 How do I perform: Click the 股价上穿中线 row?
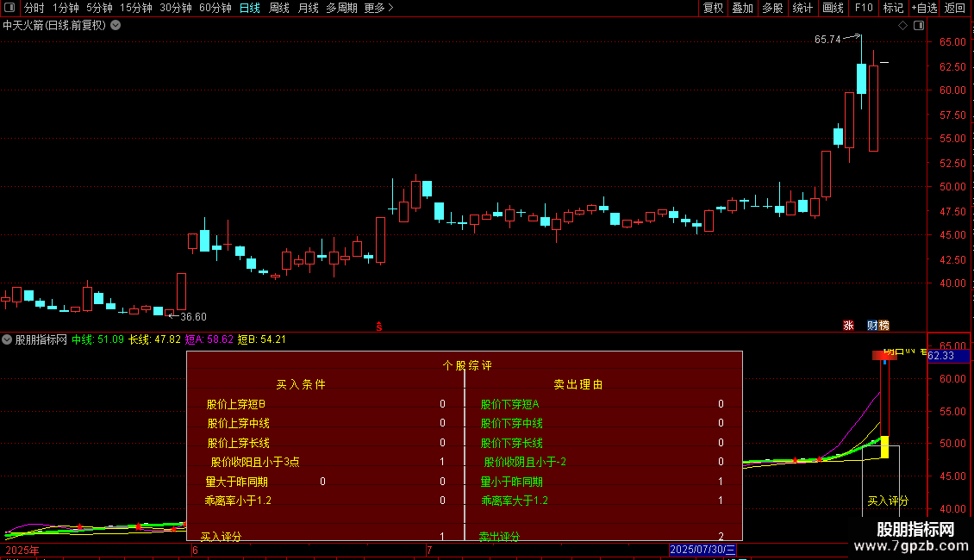(326, 423)
